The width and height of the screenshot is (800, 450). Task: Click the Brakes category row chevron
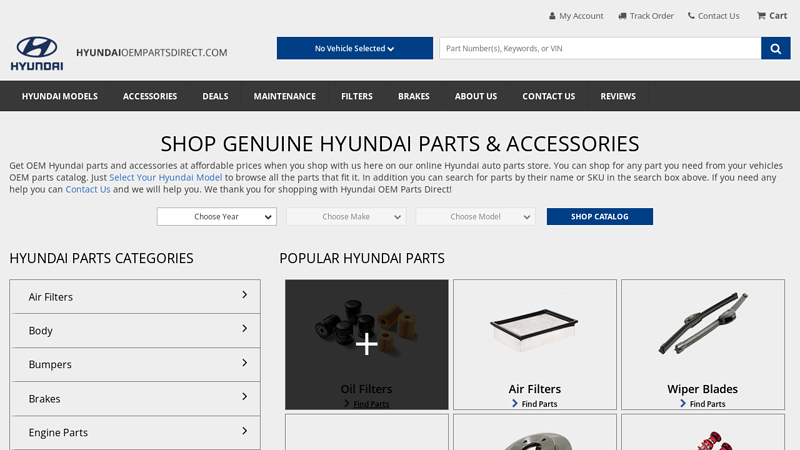(245, 396)
